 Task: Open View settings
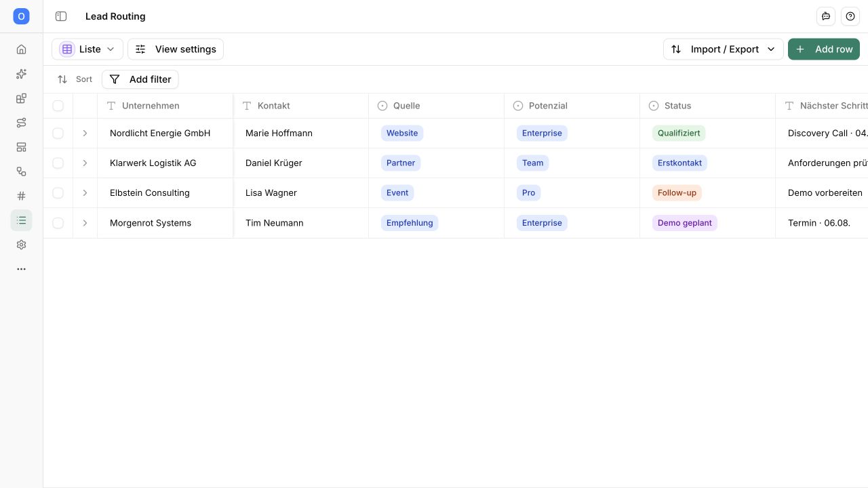pos(176,49)
